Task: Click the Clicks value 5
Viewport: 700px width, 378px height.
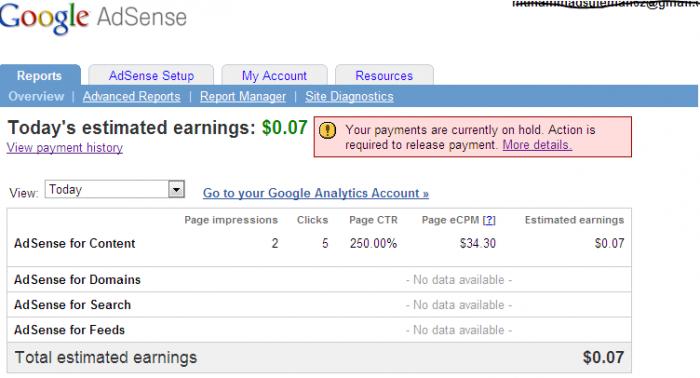Action: coord(325,243)
